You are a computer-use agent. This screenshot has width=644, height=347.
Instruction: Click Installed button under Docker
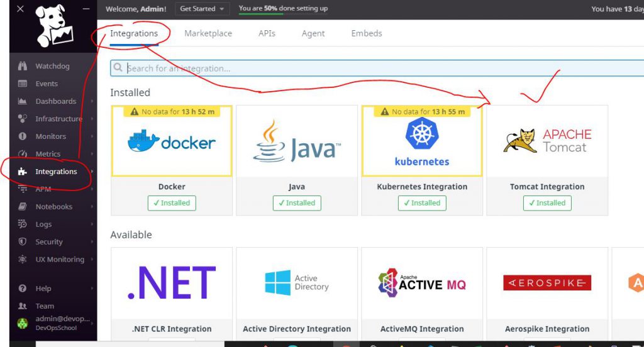pos(172,203)
